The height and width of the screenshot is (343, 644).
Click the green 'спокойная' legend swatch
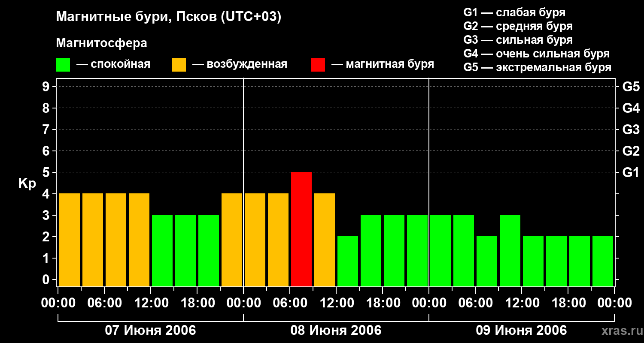[x=63, y=65]
